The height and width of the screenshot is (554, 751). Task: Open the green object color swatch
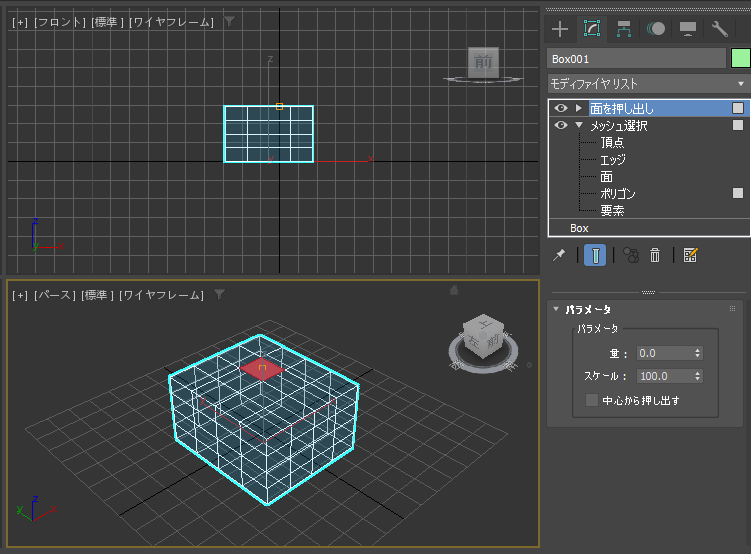740,59
